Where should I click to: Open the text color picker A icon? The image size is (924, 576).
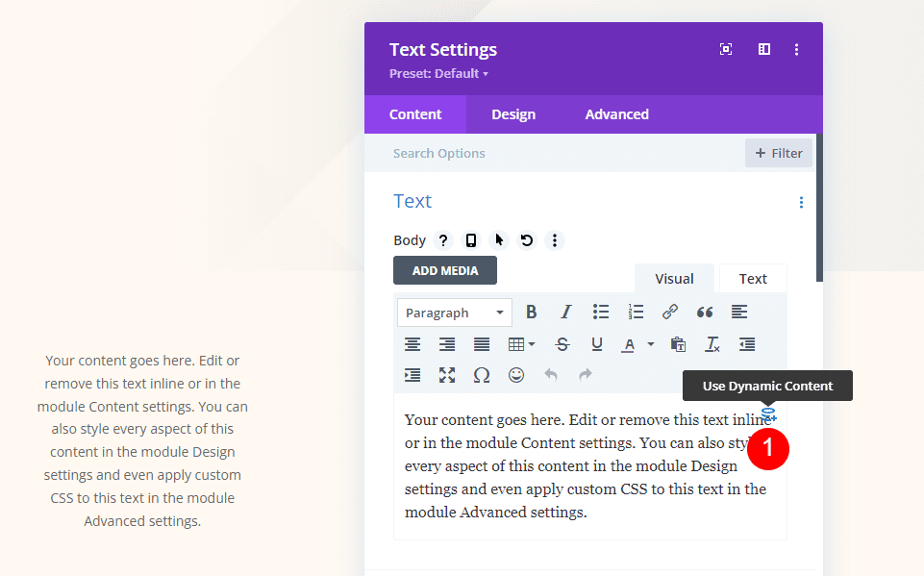pyautogui.click(x=630, y=344)
